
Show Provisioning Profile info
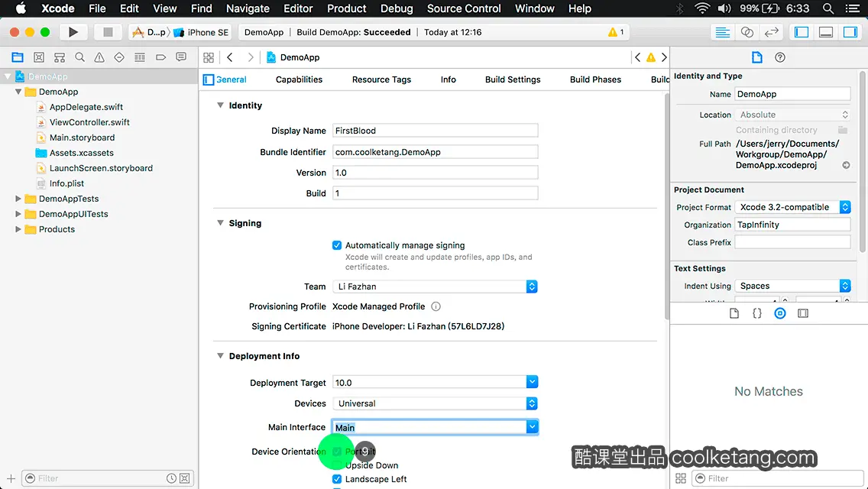tap(436, 306)
